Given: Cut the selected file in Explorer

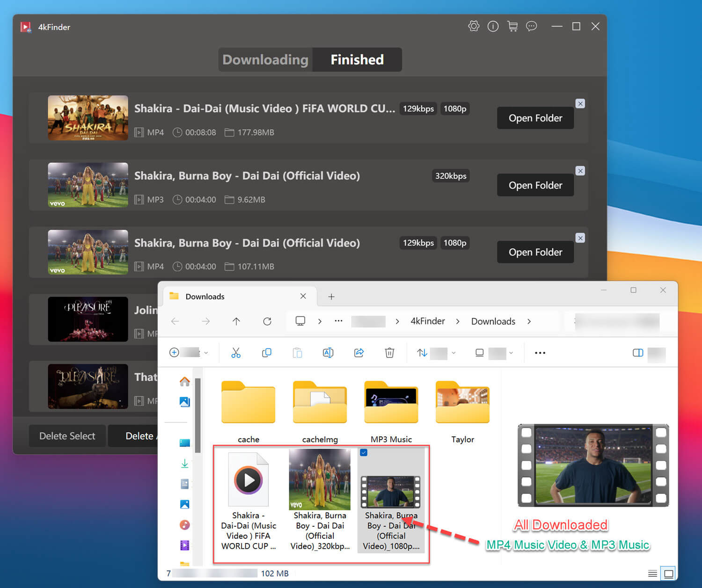Looking at the screenshot, I should pos(236,353).
